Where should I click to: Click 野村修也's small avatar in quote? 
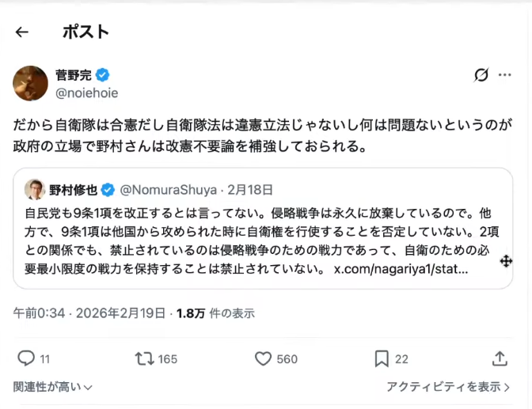tap(35, 190)
